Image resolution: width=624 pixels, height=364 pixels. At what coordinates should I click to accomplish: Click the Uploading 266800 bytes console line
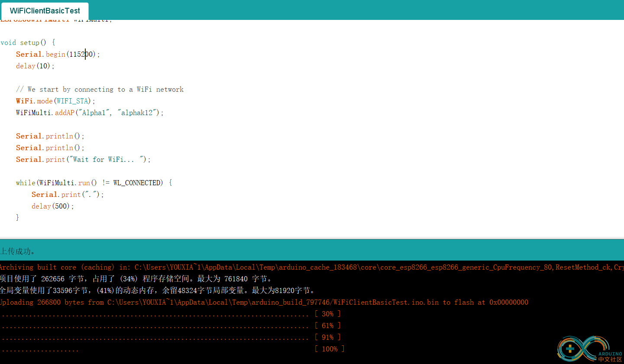pyautogui.click(x=264, y=302)
